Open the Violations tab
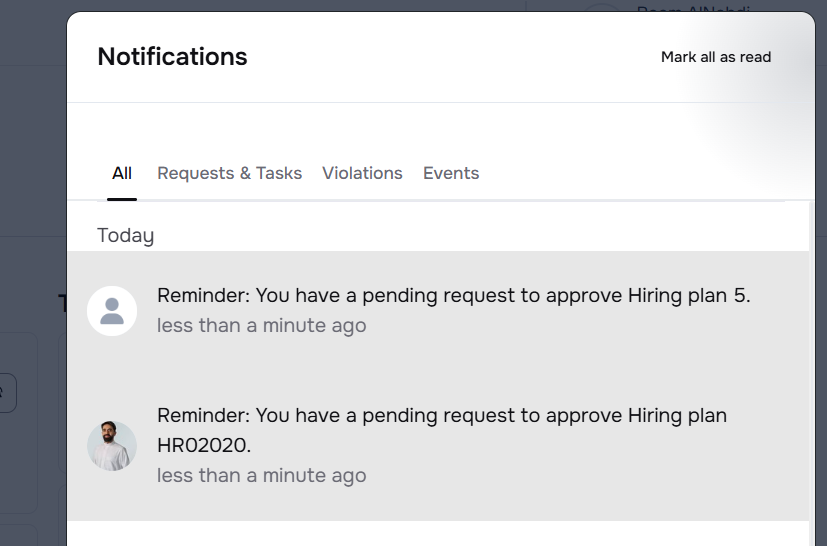The image size is (827, 546). click(362, 173)
